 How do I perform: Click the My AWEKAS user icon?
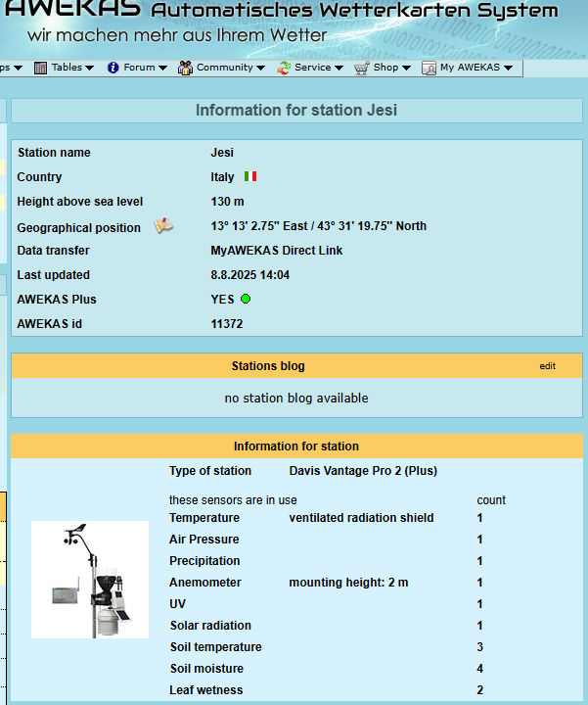[x=429, y=68]
